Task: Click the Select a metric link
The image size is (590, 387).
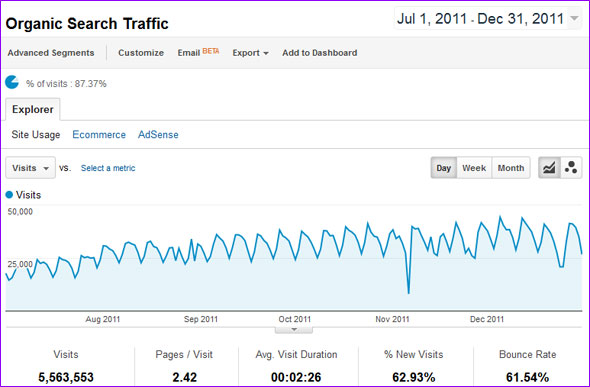Action: pyautogui.click(x=108, y=168)
